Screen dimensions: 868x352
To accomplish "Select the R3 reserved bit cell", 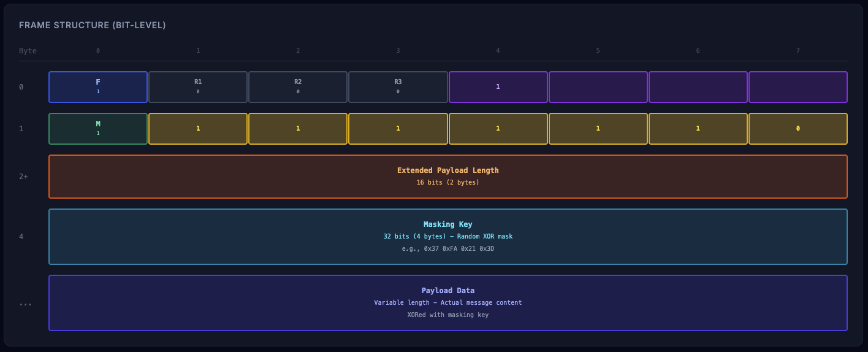I will point(398,87).
